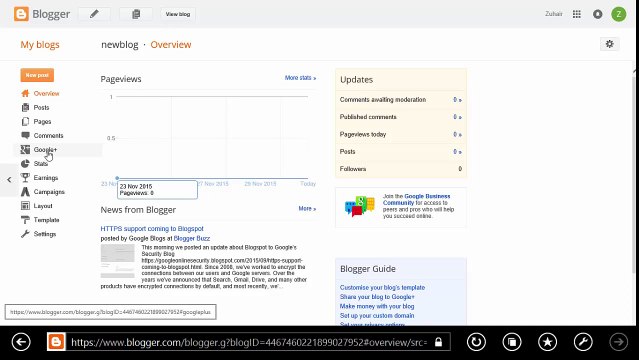Screen dimensions: 639x360
Task: Click the Google Business Community graphic
Action: tap(360, 206)
